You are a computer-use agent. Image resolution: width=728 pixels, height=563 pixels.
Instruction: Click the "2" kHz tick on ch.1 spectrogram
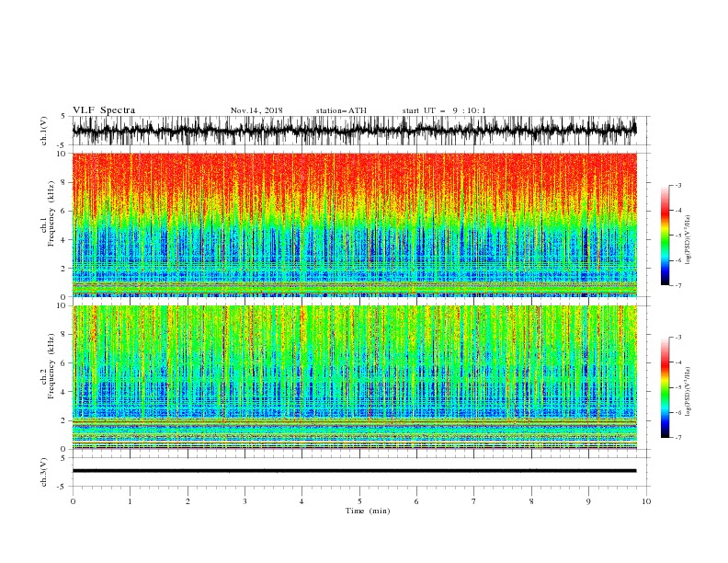click(64, 269)
